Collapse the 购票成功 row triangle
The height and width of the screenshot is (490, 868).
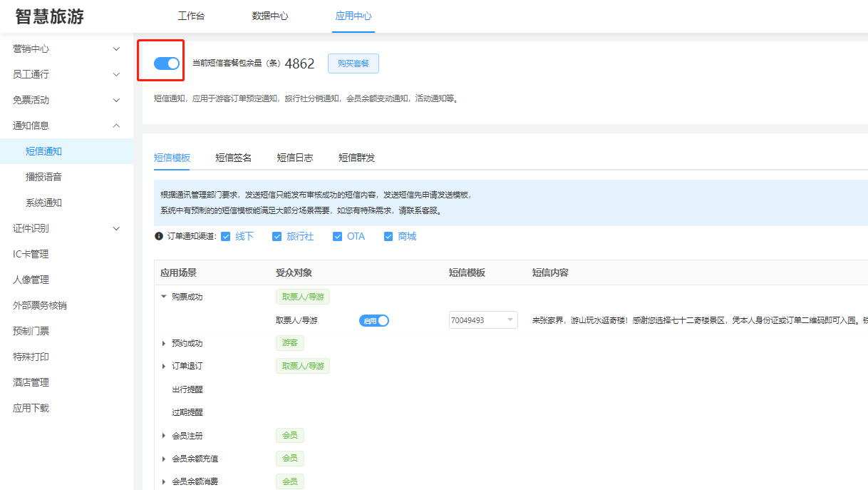[163, 297]
